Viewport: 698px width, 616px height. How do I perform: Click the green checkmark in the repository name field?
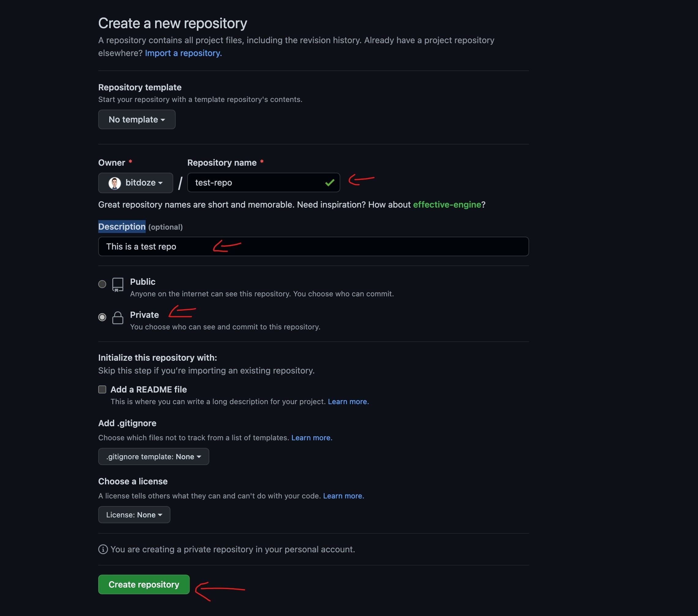329,183
